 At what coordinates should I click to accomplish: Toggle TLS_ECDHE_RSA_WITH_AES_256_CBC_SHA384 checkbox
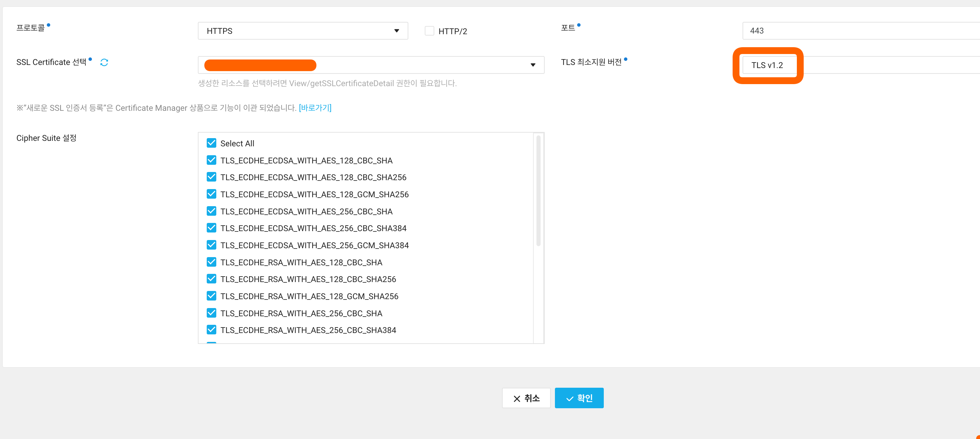(212, 330)
